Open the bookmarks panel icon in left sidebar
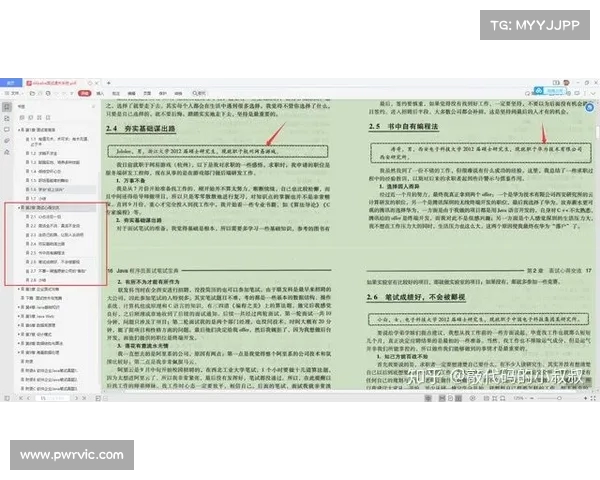Image resolution: width=600 pixels, height=480 pixels. tap(8, 107)
